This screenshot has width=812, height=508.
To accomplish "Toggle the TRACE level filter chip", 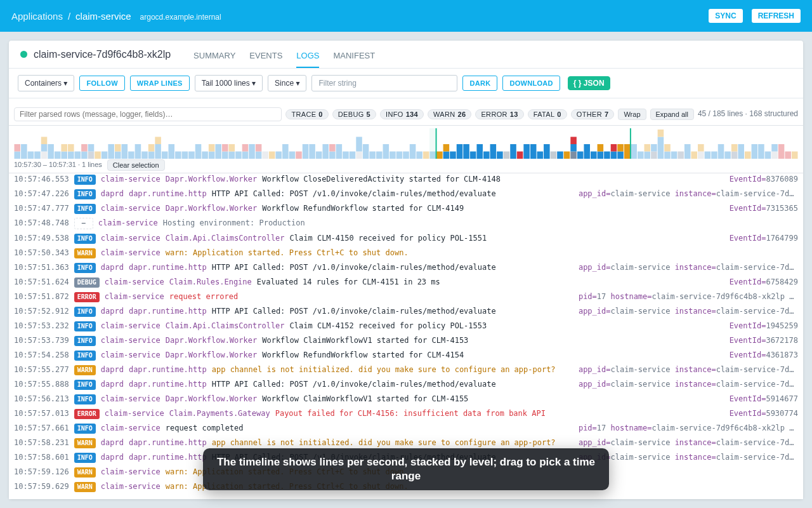I will click(x=307, y=114).
